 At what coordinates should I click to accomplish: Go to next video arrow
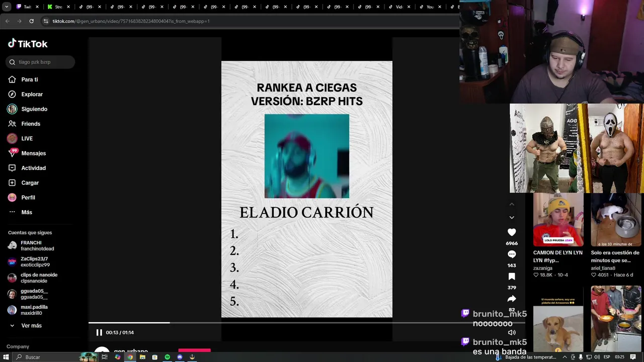pyautogui.click(x=512, y=217)
